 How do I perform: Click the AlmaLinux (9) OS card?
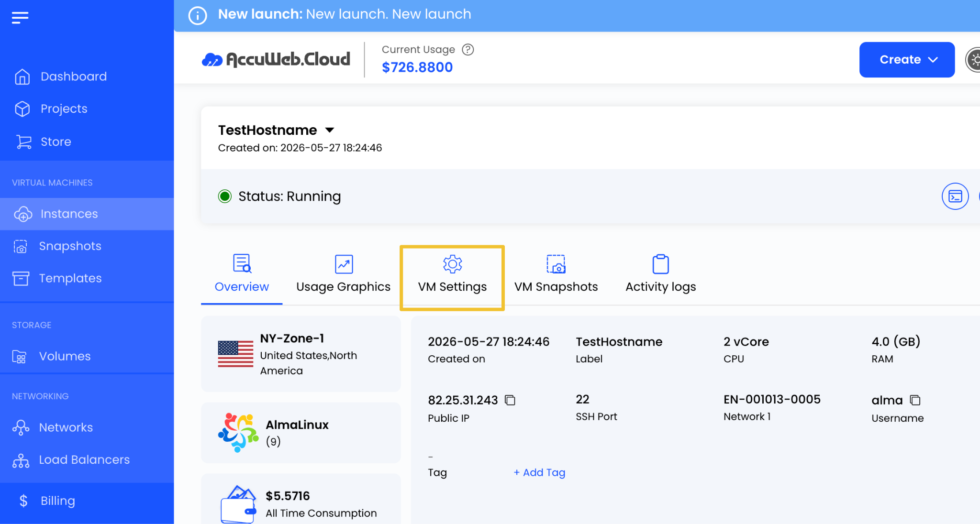(x=301, y=433)
